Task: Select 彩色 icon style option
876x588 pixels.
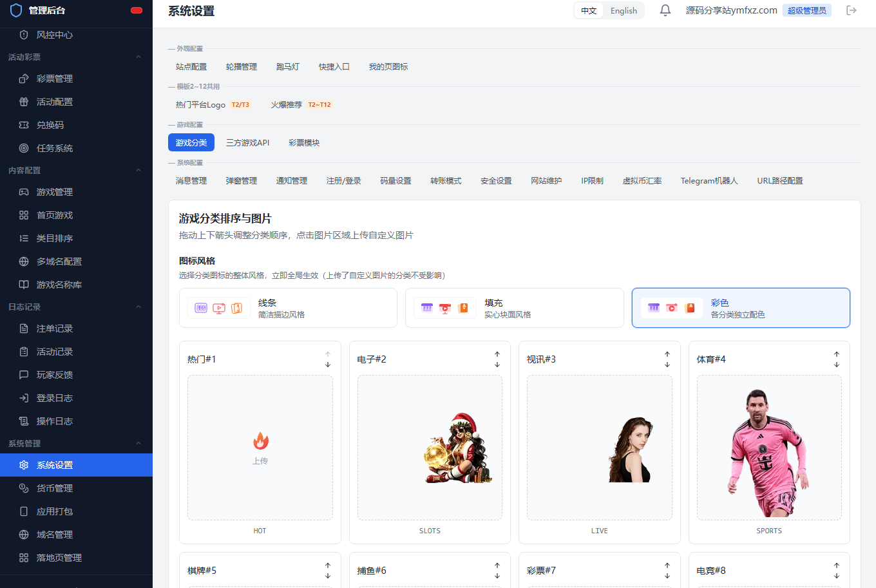Action: coord(741,308)
